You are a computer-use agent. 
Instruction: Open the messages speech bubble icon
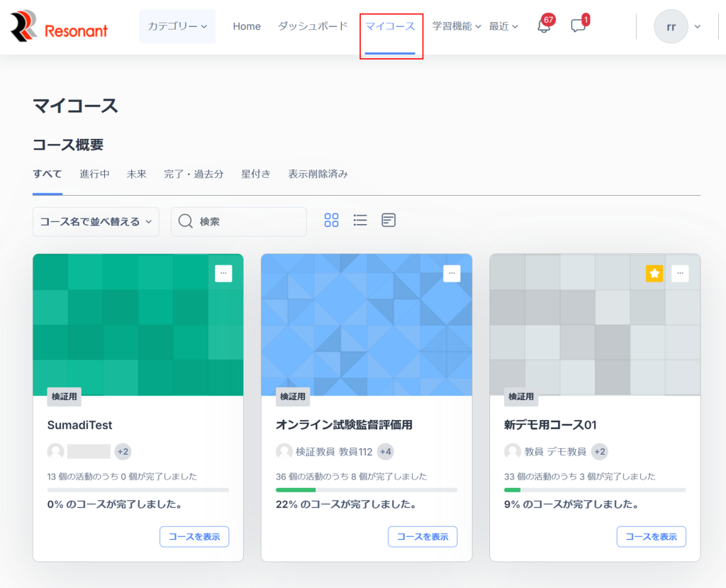click(x=578, y=26)
